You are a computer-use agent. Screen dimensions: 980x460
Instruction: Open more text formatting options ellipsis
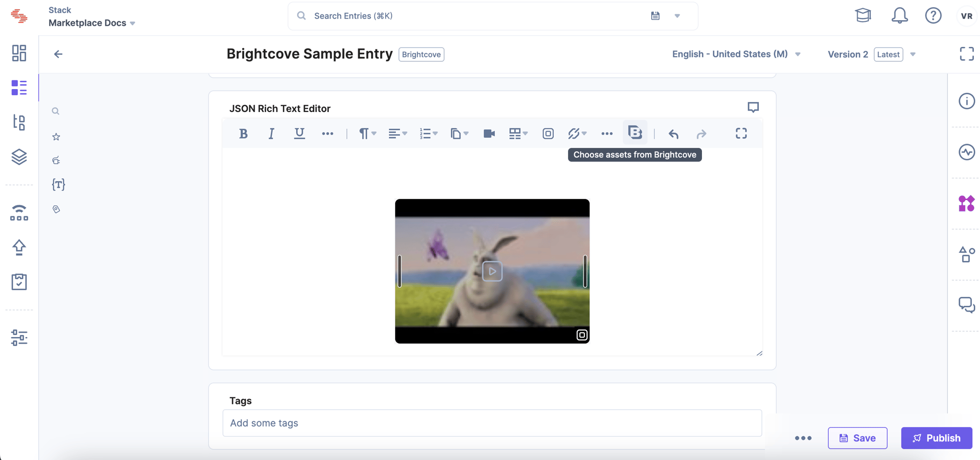328,134
